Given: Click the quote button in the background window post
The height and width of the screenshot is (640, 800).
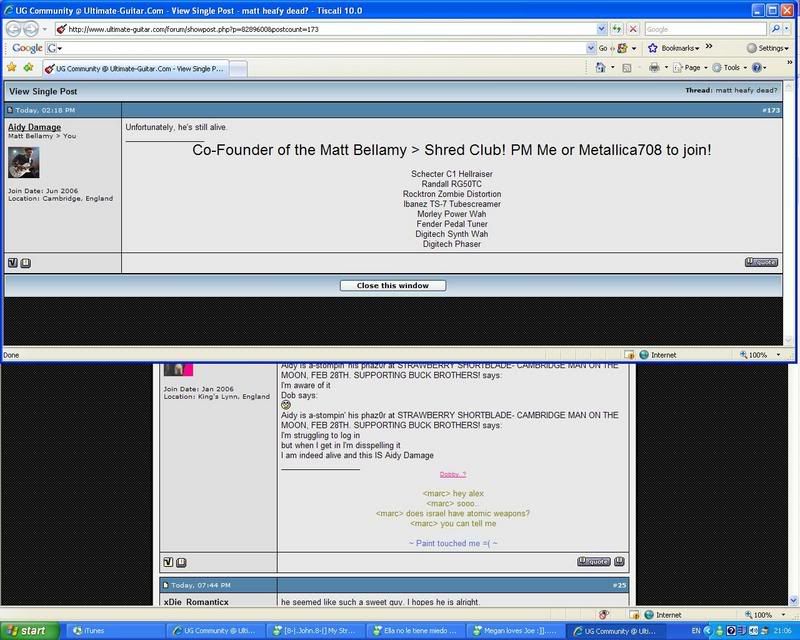Looking at the screenshot, I should (593, 561).
